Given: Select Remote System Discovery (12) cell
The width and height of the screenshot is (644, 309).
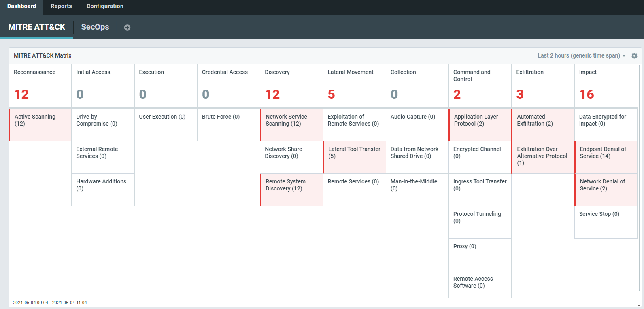Looking at the screenshot, I should [x=291, y=190].
